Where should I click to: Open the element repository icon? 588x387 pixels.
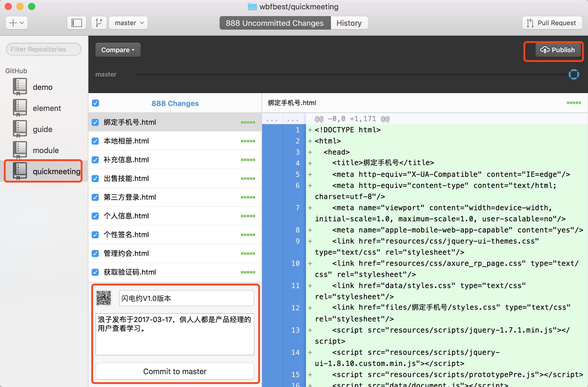(20, 108)
